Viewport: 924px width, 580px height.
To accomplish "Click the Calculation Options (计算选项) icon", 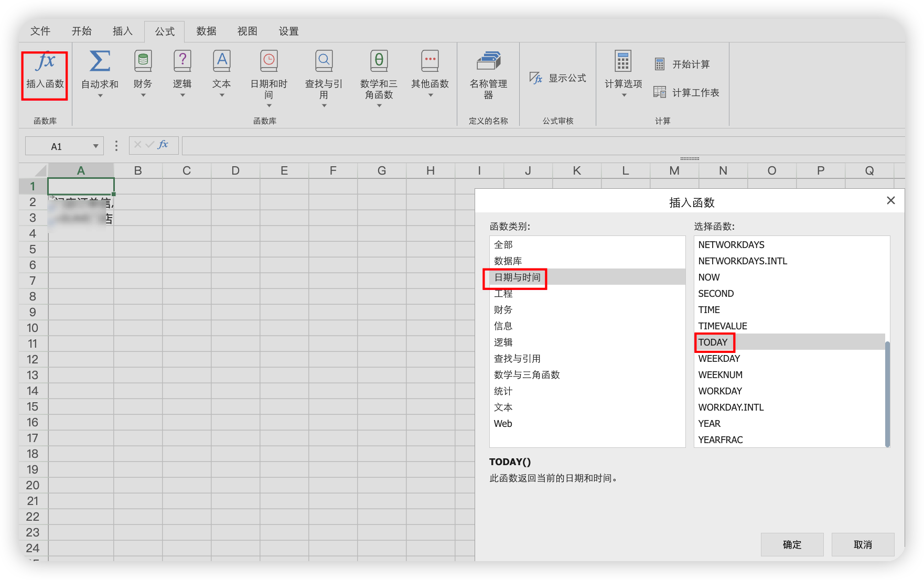I will click(623, 61).
